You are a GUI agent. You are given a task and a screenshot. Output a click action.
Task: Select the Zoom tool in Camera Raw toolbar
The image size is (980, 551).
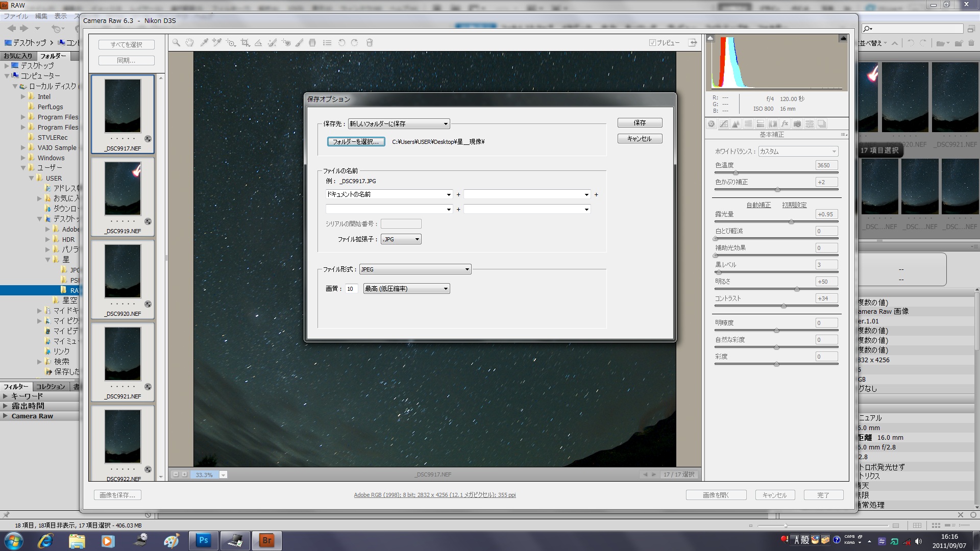176,43
